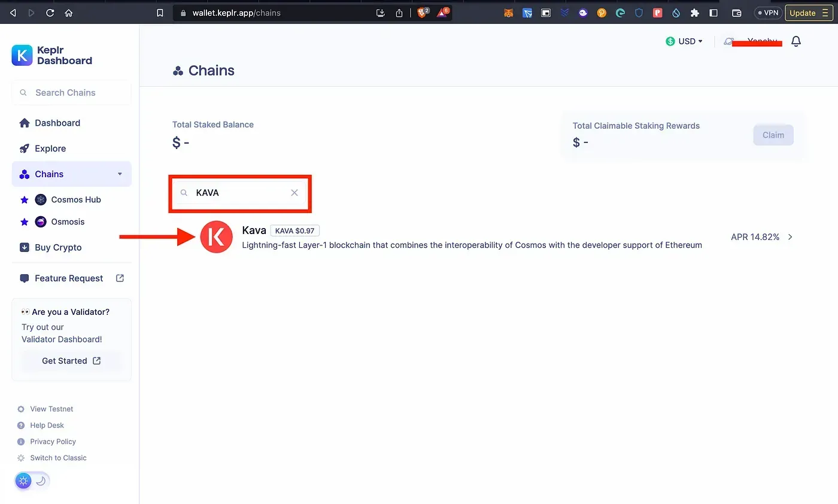This screenshot has height=504, width=838.
Task: Click the red Kava chain logo
Action: point(216,236)
